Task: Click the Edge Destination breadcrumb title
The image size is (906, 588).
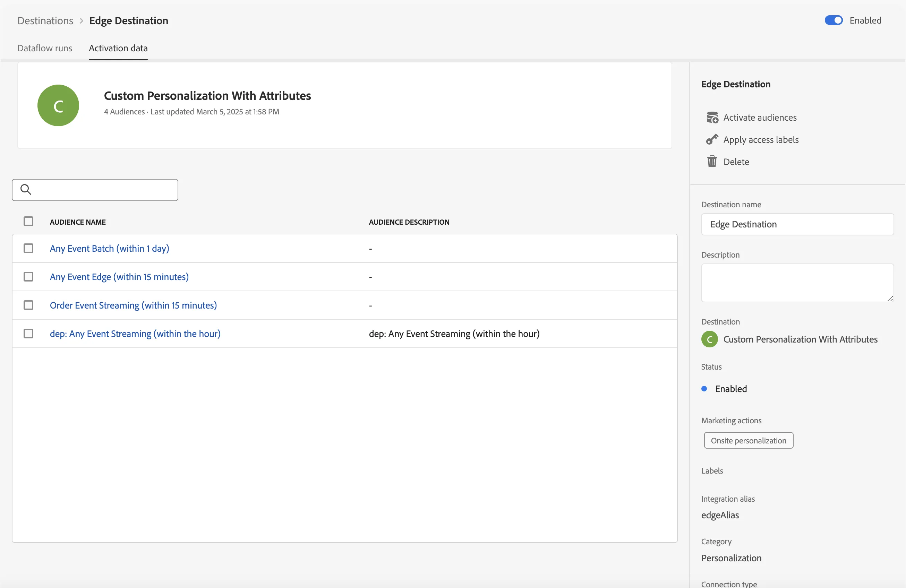Action: (129, 21)
